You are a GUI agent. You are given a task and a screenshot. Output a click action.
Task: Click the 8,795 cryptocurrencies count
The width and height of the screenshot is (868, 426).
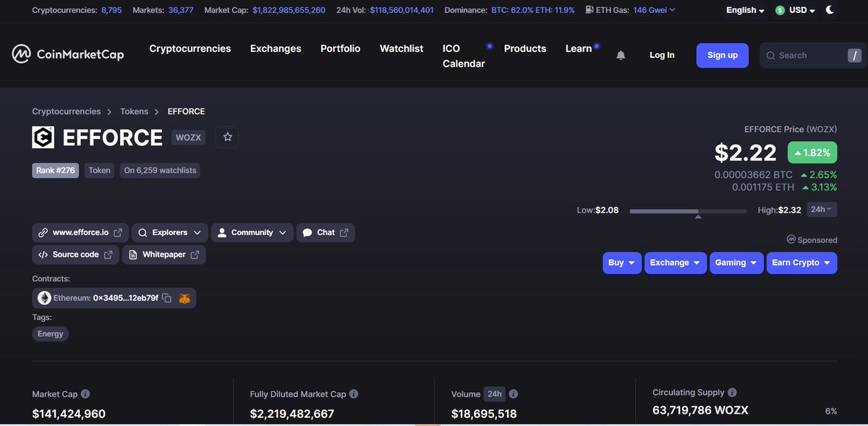tap(111, 10)
